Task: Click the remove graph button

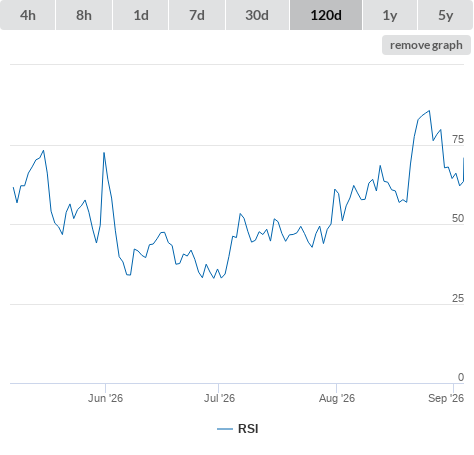Action: pyautogui.click(x=426, y=45)
